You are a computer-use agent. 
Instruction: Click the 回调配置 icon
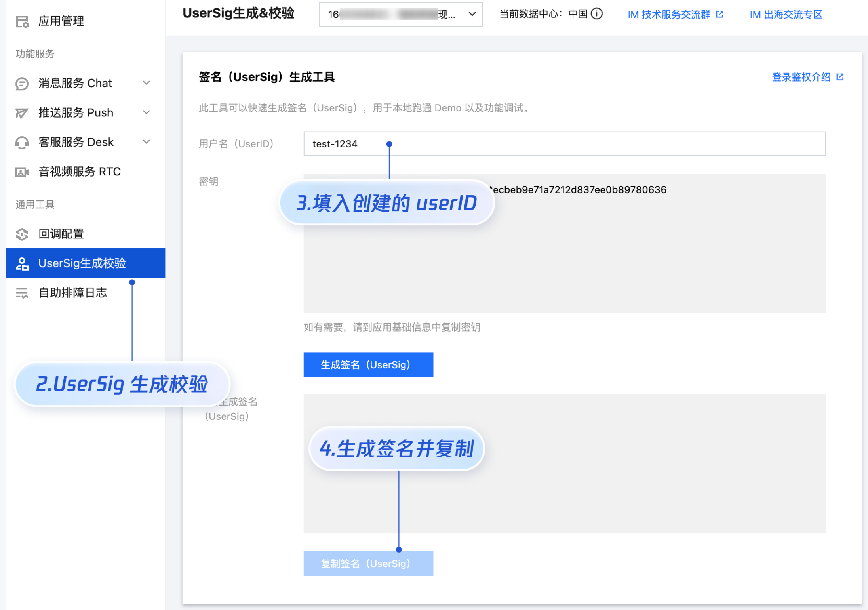22,234
